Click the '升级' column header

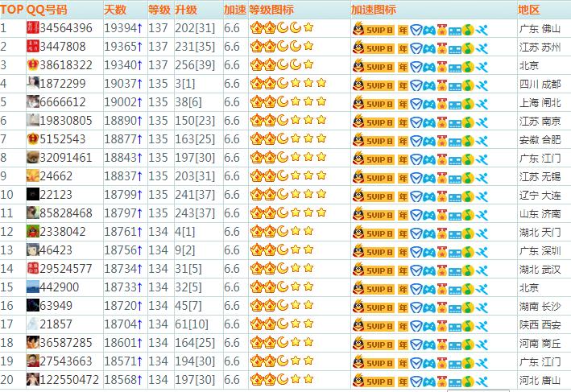[x=186, y=10]
